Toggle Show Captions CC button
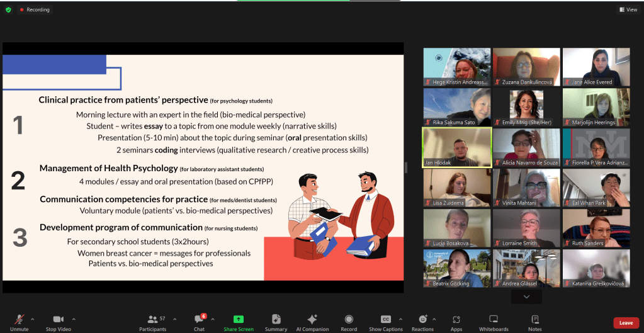 tap(386, 320)
